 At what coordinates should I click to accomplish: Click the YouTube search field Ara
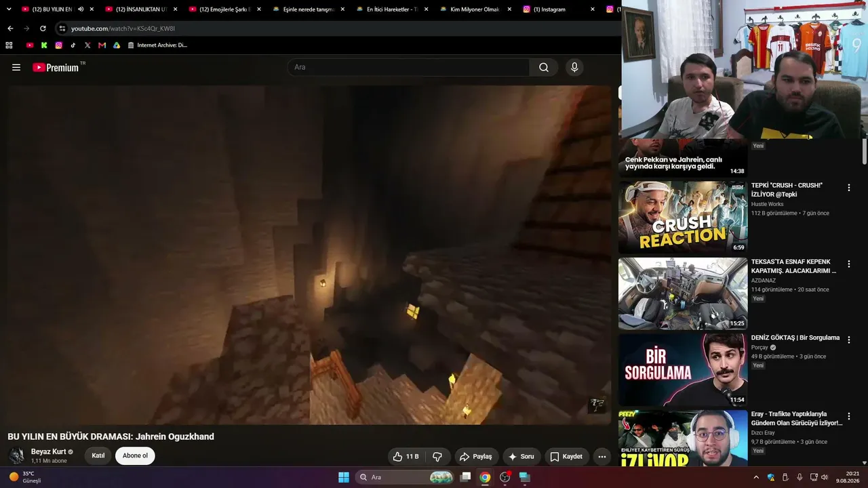(x=408, y=67)
